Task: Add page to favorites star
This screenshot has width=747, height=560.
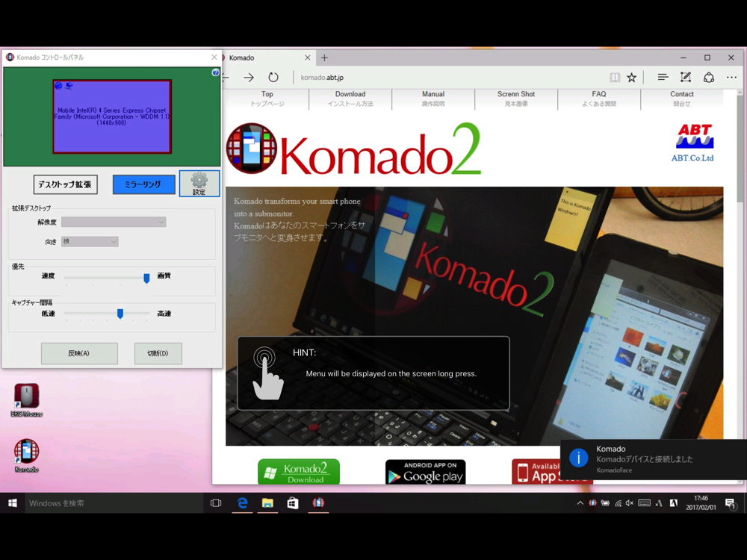Action: pos(632,77)
